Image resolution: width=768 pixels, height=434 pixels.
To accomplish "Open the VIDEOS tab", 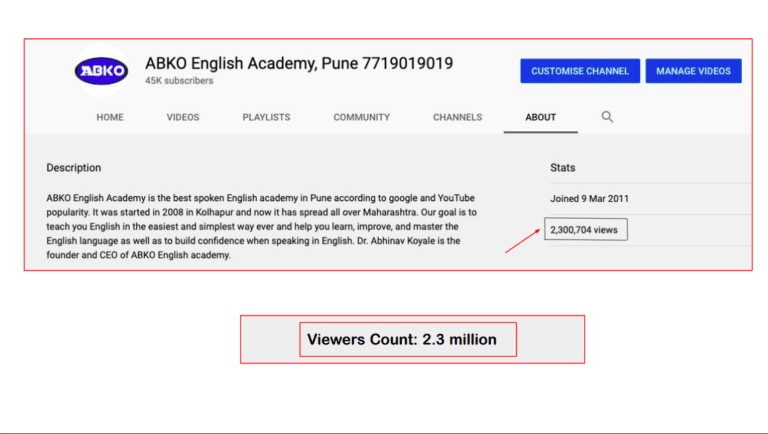I will 183,118.
